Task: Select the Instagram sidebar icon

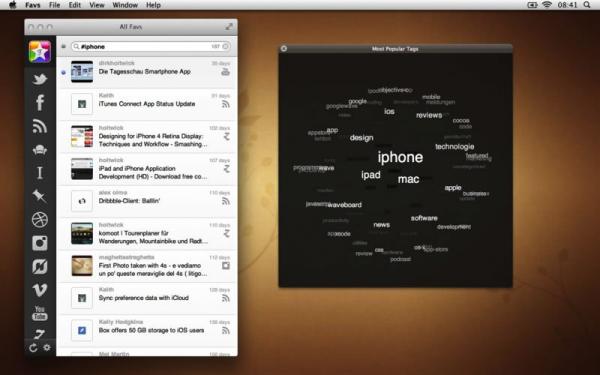Action: tap(39, 243)
